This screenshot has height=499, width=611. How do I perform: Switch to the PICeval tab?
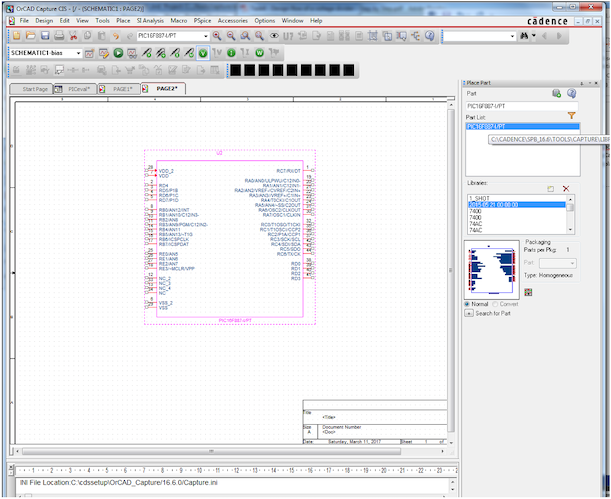(79, 89)
